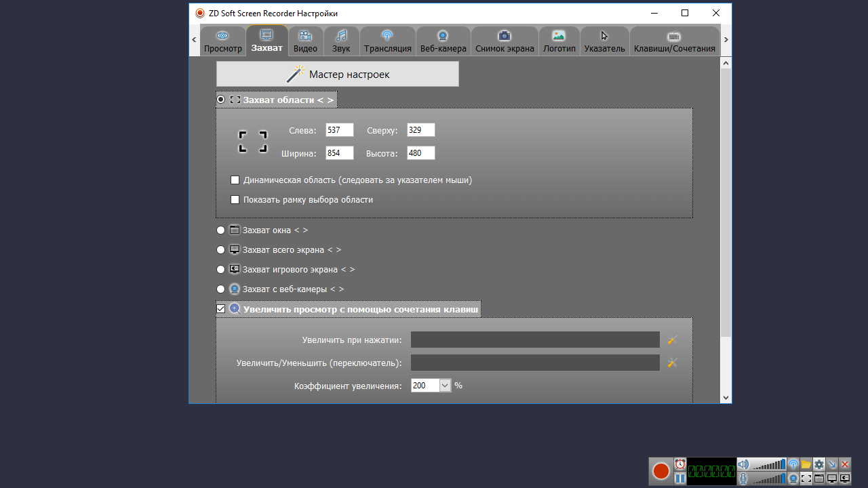This screenshot has height=488, width=868.
Task: Open the alarm clock scheduler icon
Action: point(680,464)
